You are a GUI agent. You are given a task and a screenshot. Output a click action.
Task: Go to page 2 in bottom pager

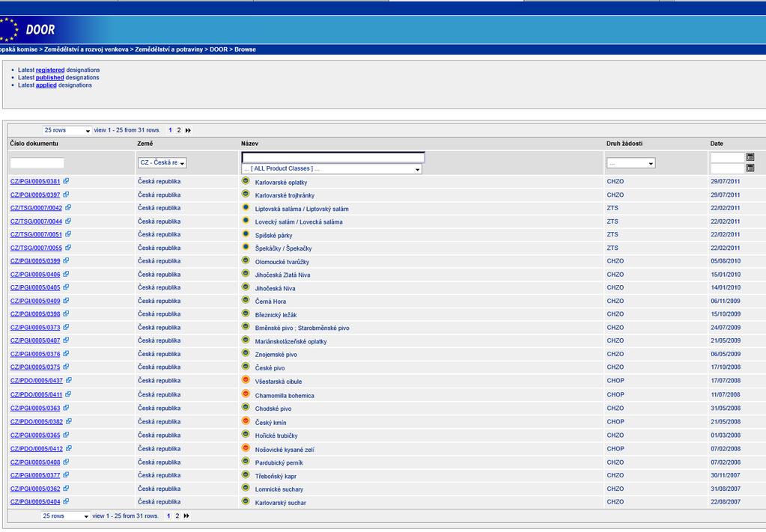pyautogui.click(x=177, y=516)
